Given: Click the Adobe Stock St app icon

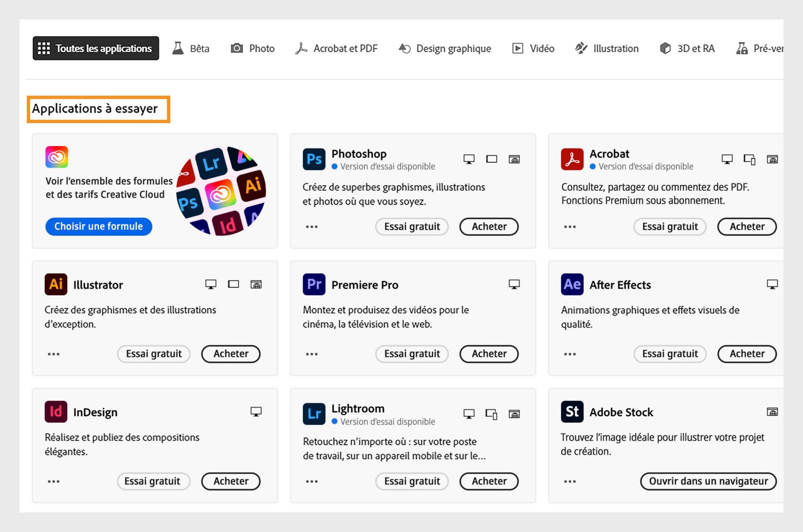Looking at the screenshot, I should (572, 412).
